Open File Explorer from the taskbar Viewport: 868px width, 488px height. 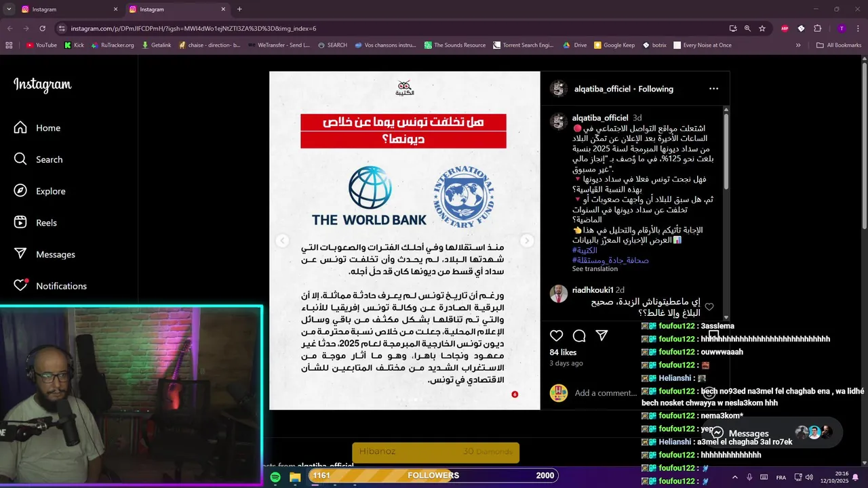point(295,477)
